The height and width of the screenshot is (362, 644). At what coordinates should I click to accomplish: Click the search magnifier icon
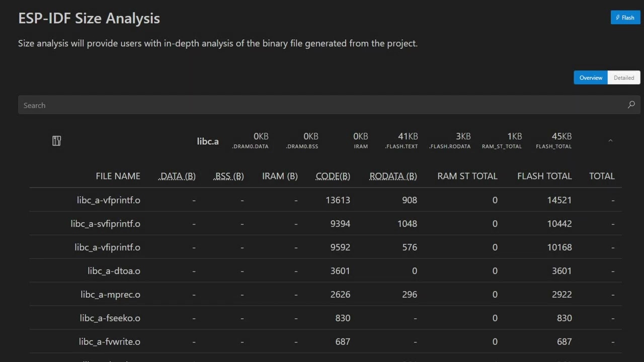click(x=631, y=105)
